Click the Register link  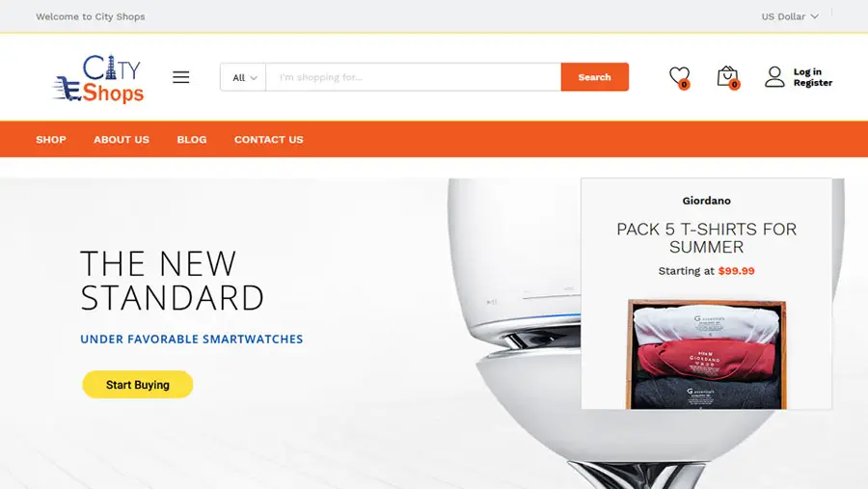point(813,83)
